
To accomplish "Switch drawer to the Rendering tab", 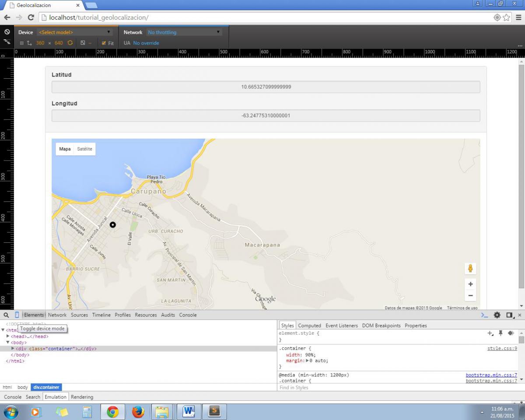I will coord(82,397).
